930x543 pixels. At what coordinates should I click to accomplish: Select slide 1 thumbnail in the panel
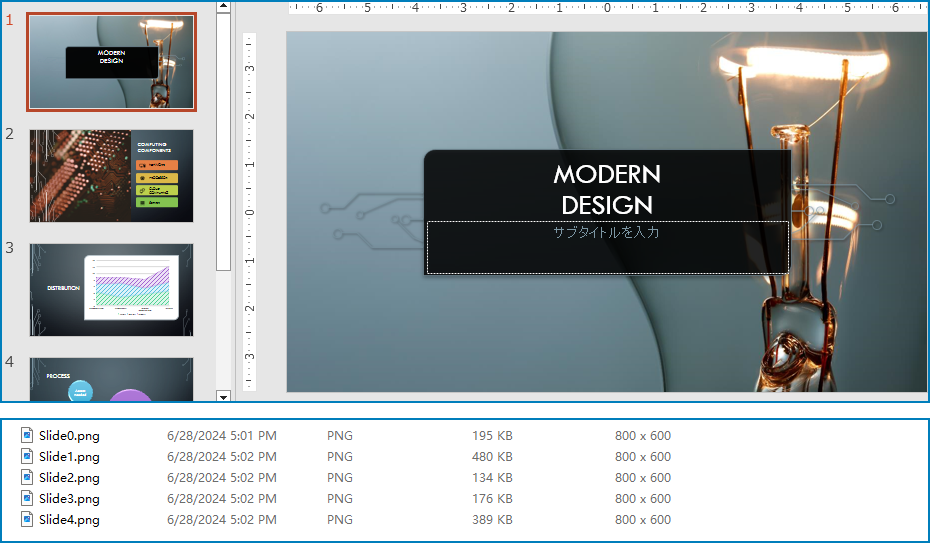click(112, 62)
